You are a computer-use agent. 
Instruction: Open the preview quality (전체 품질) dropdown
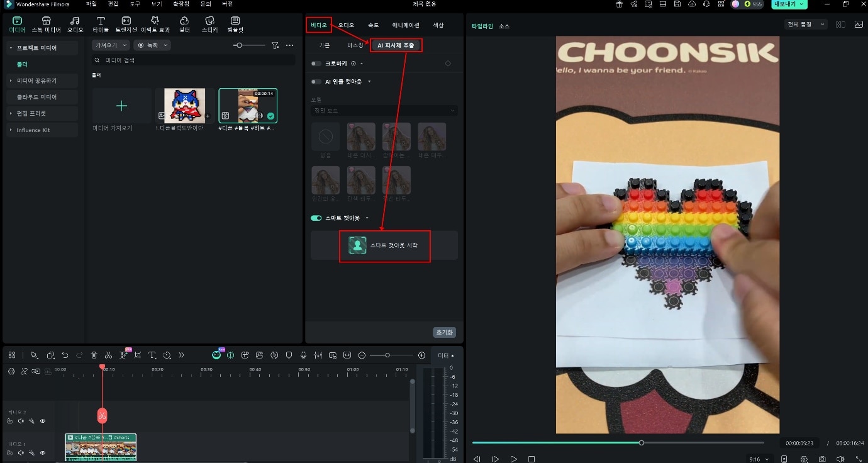[807, 25]
